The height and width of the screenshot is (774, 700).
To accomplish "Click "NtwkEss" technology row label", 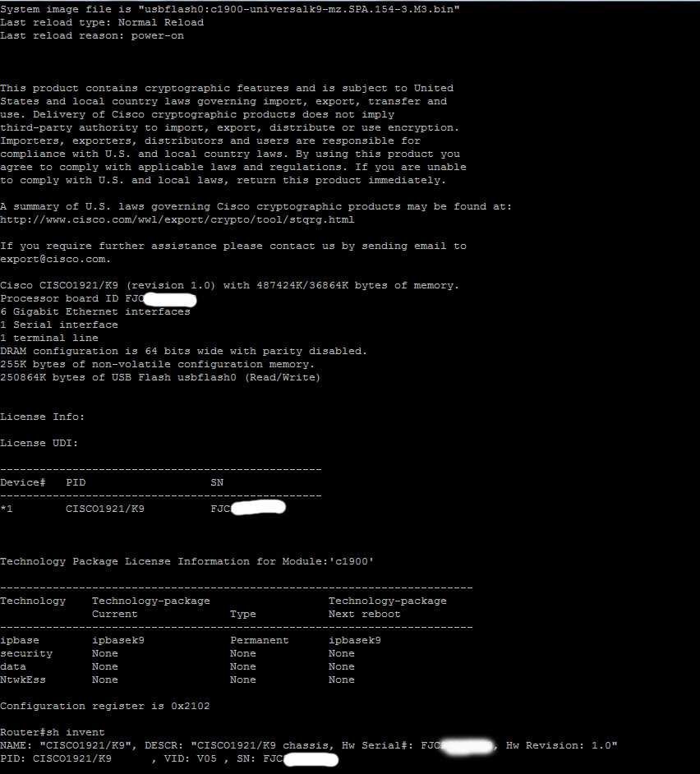I will pyautogui.click(x=23, y=680).
